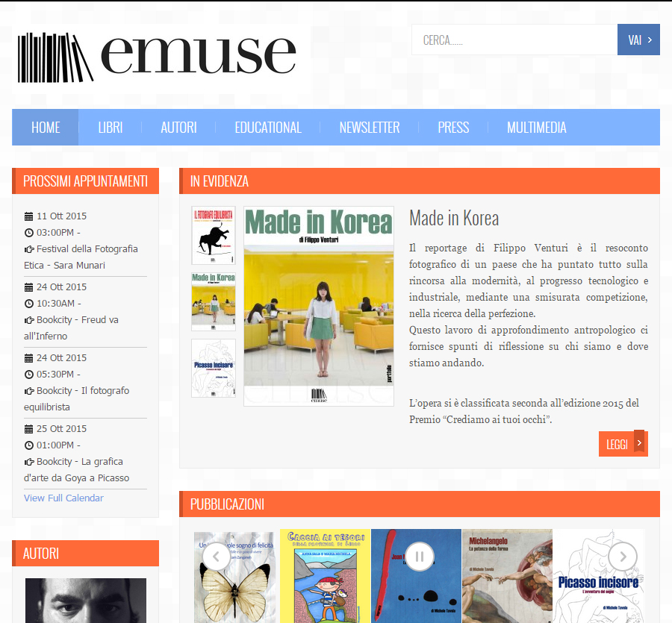Click pointing hand icon beside Bookcity - Freud
Viewport: 672px width, 623px height.
(29, 320)
